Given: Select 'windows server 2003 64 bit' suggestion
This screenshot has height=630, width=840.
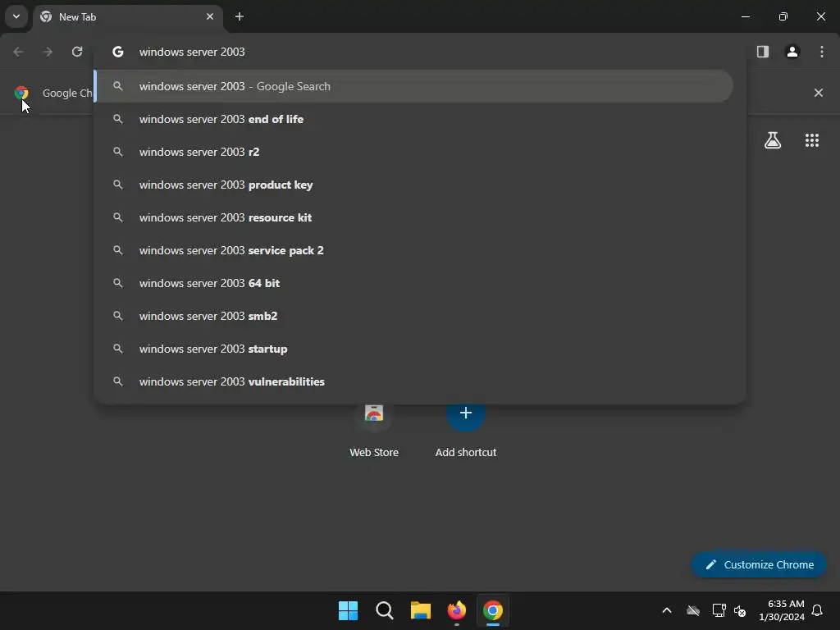Looking at the screenshot, I should [x=413, y=283].
